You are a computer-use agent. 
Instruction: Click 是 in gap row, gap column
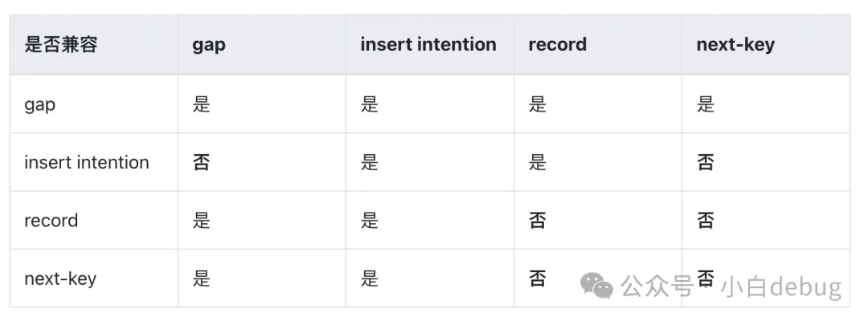[x=201, y=104]
